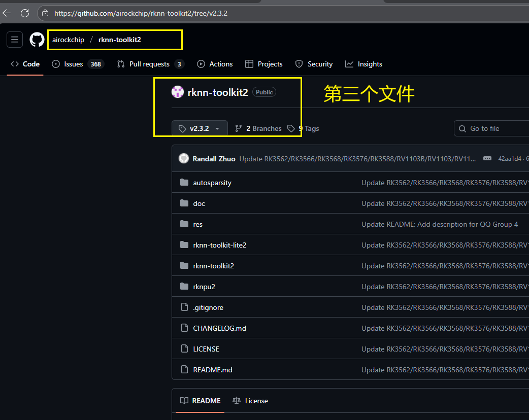
Task: Open the GitHub hamburger navigation menu
Action: coord(15,40)
